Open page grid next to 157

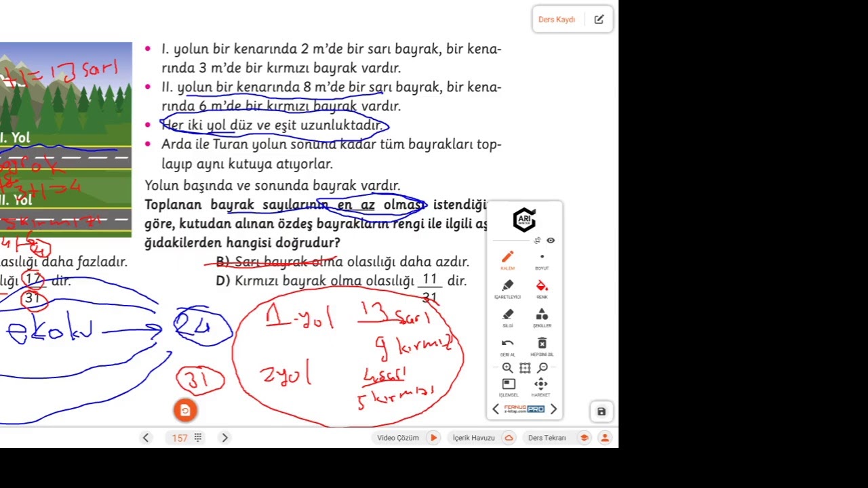(x=198, y=438)
